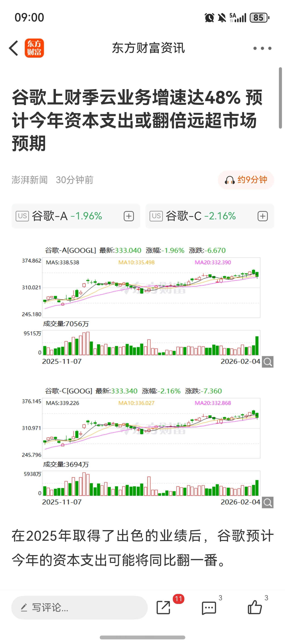Tap the muted notification bell icon

click(222, 18)
